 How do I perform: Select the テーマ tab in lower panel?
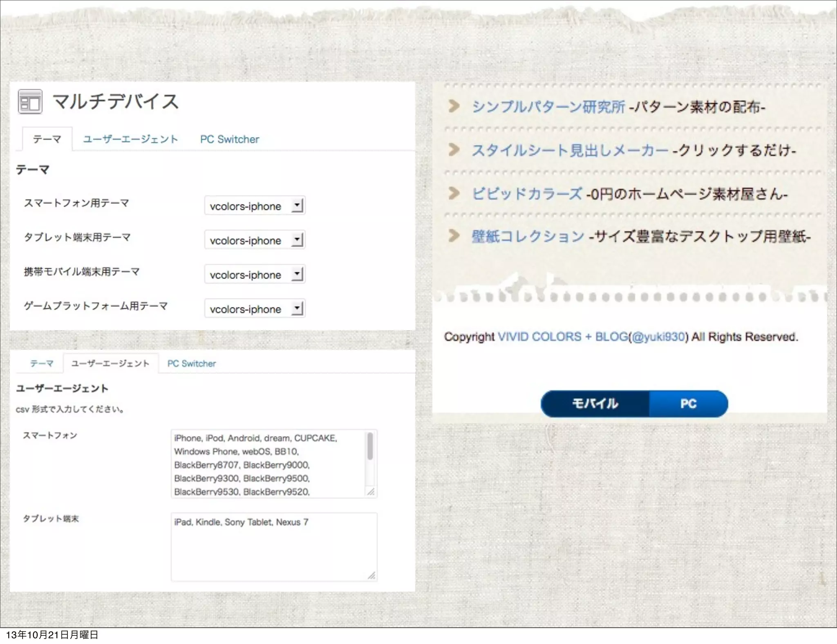(x=42, y=363)
